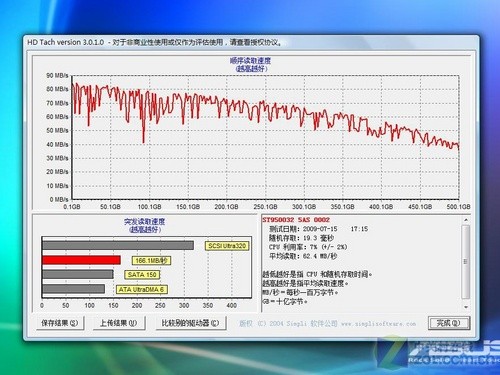Image resolution: width=500 pixels, height=375 pixels.
Task: Select the SATA 150 label
Action: (x=142, y=275)
